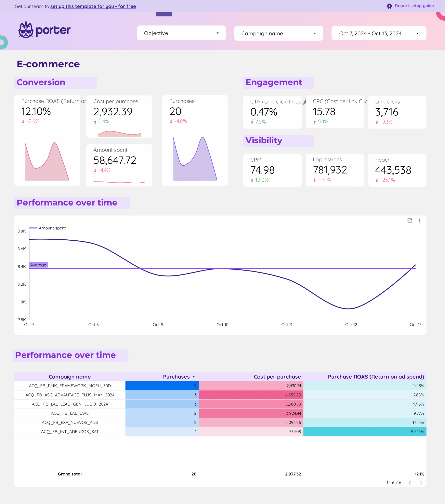
Task: Click the Report setup guide link
Action: [x=414, y=6]
